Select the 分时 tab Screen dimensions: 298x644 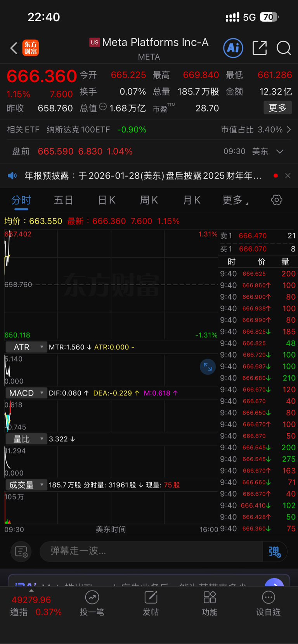tap(21, 200)
